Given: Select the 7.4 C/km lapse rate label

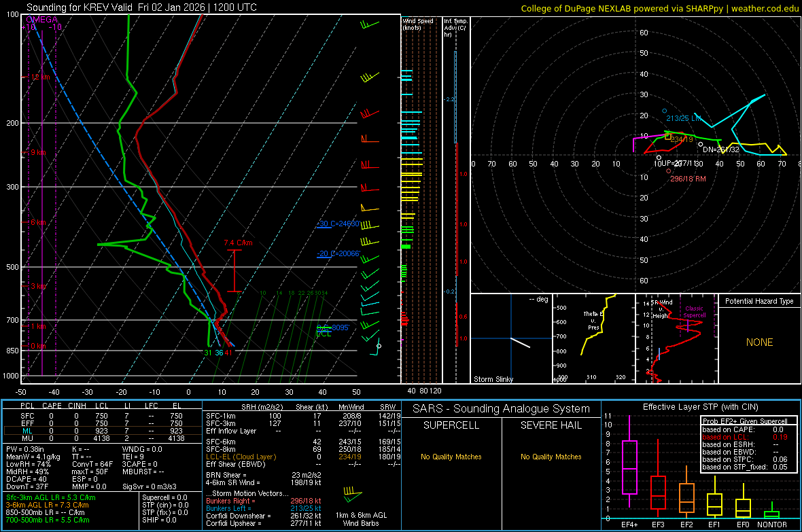Looking at the screenshot, I should coord(239,243).
